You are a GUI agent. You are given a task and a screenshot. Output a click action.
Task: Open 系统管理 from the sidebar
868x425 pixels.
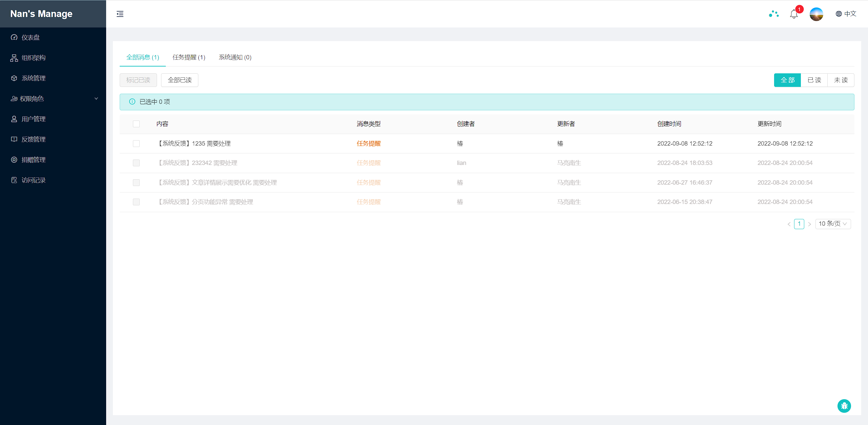pos(14,78)
